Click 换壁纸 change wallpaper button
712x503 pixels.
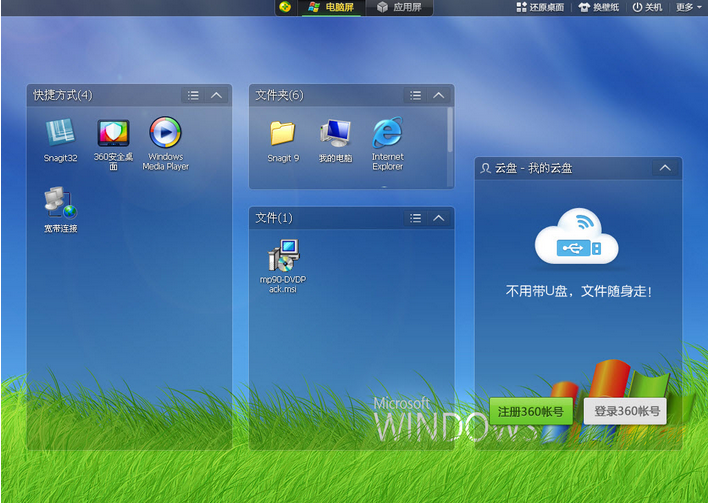[598, 7]
